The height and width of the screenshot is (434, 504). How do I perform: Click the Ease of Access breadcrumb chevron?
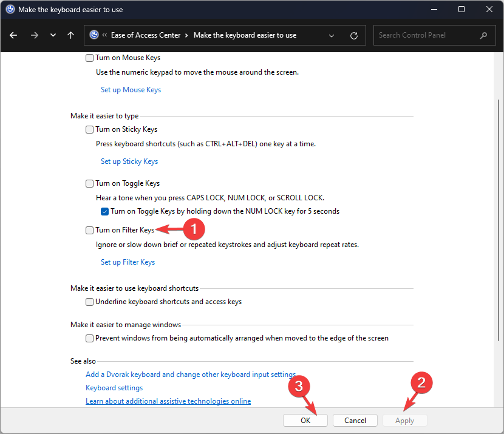point(187,35)
